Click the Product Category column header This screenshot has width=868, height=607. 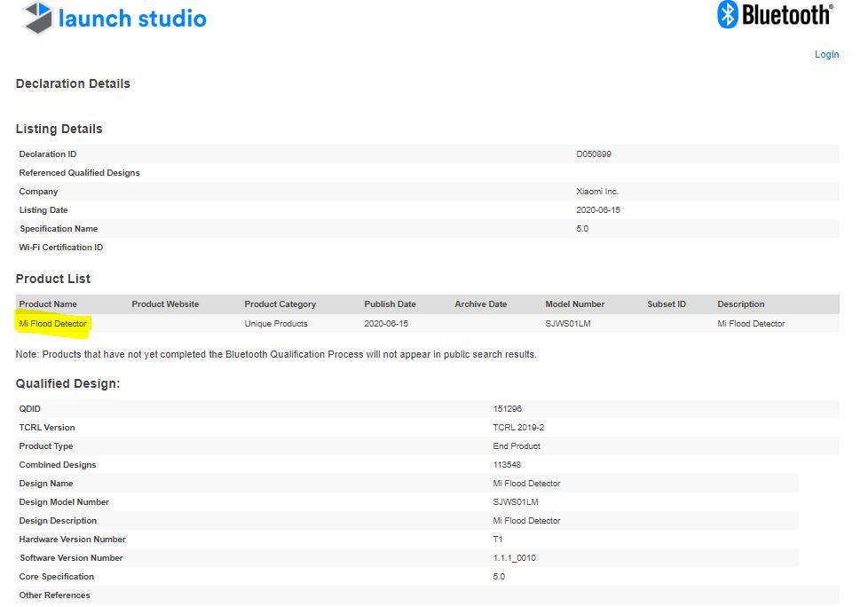280,304
